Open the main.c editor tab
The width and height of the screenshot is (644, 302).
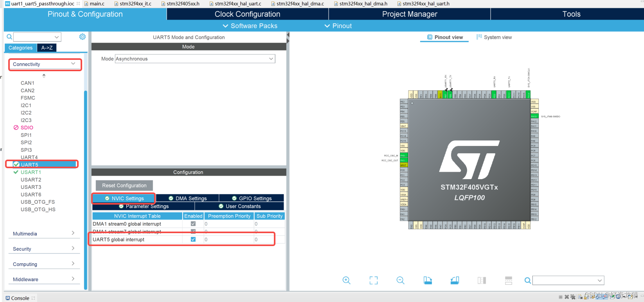click(x=94, y=4)
